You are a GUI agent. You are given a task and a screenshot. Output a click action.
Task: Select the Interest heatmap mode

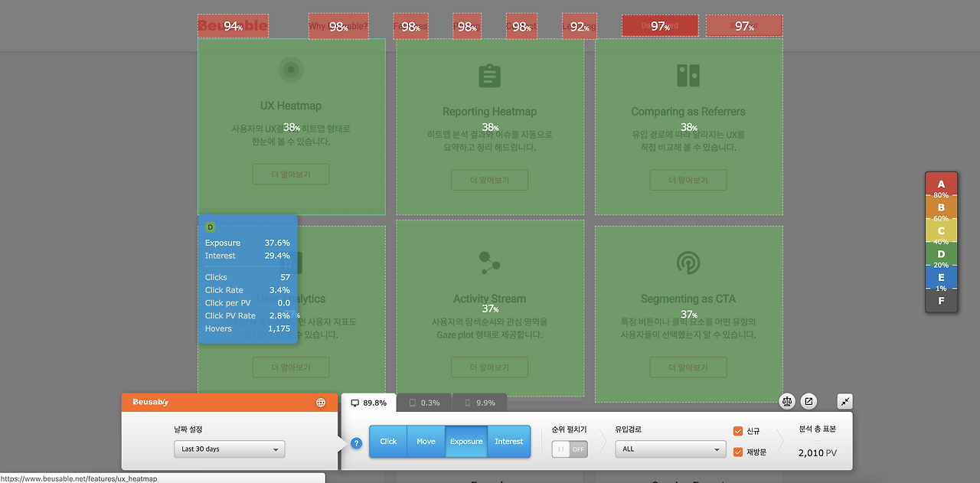pos(509,442)
